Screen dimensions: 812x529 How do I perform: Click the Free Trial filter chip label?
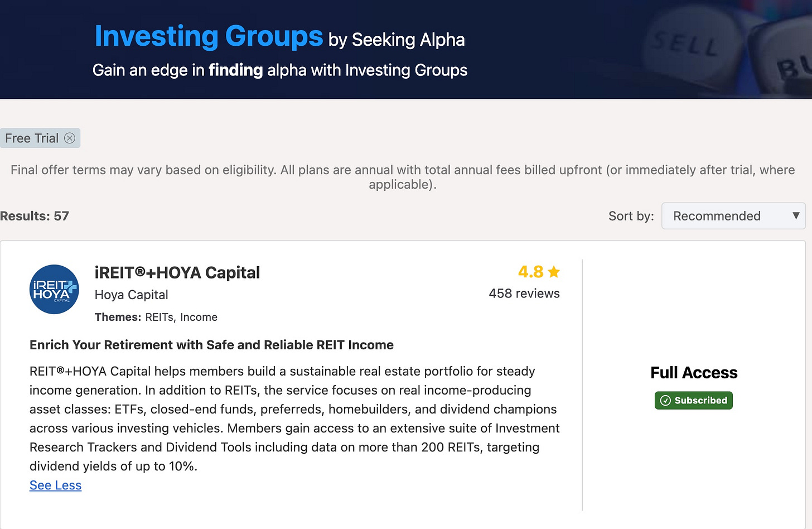pyautogui.click(x=32, y=138)
